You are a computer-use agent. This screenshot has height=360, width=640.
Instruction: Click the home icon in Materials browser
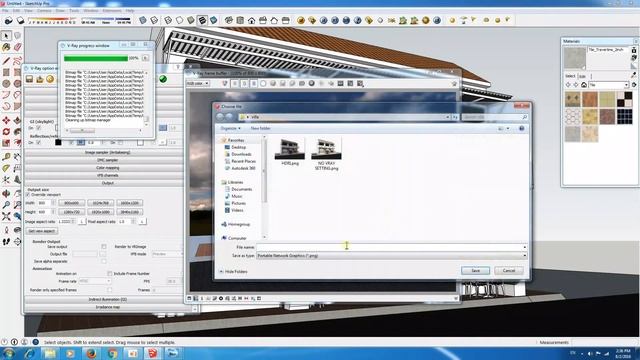(x=584, y=84)
